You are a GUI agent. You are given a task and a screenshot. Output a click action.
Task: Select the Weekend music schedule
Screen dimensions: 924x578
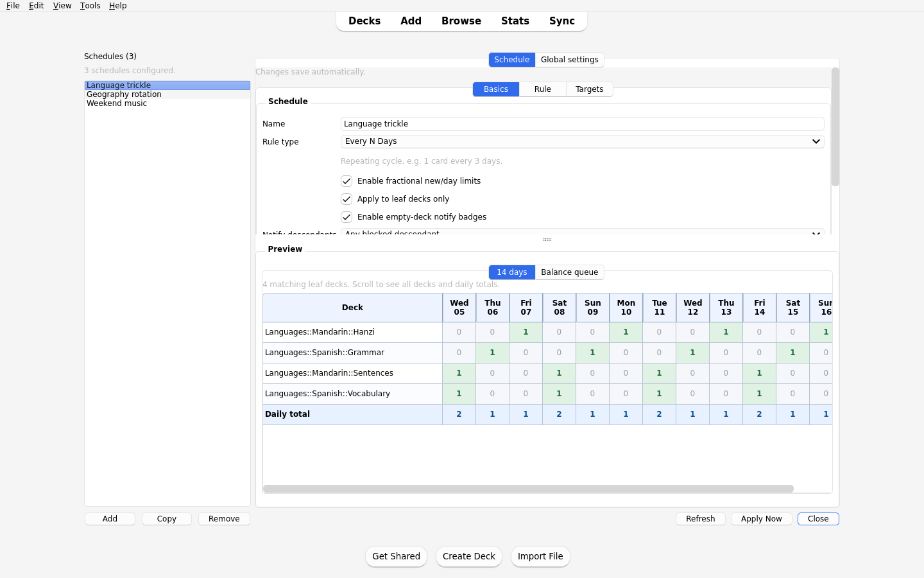(x=167, y=103)
